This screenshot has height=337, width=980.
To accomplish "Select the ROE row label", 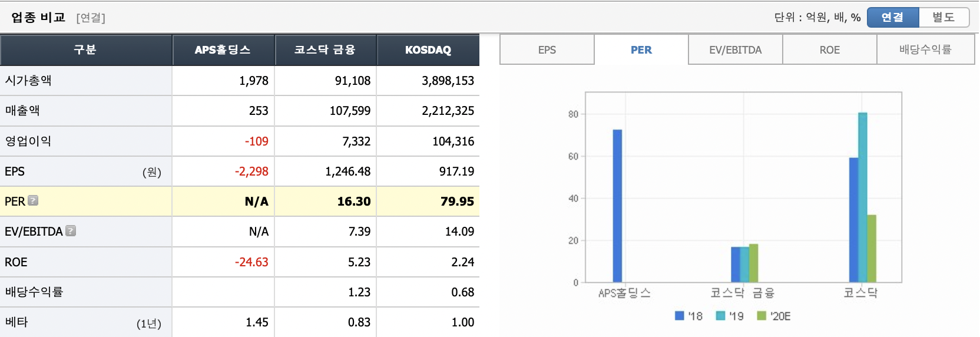I will click(16, 262).
